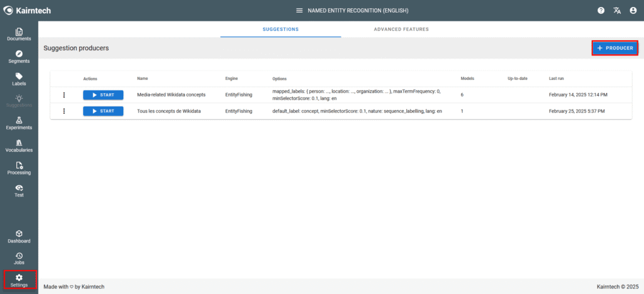Go to Segments in the sidebar

(x=19, y=57)
